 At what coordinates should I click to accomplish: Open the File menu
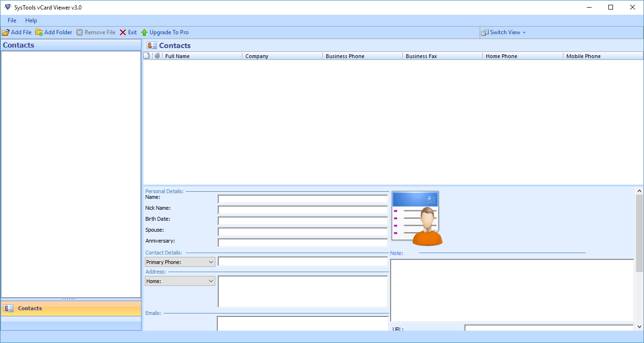click(11, 20)
